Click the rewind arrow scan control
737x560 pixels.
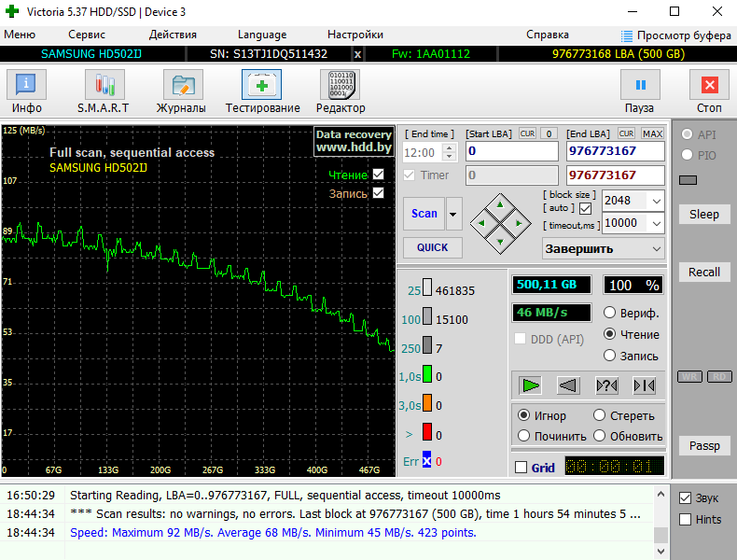click(568, 385)
